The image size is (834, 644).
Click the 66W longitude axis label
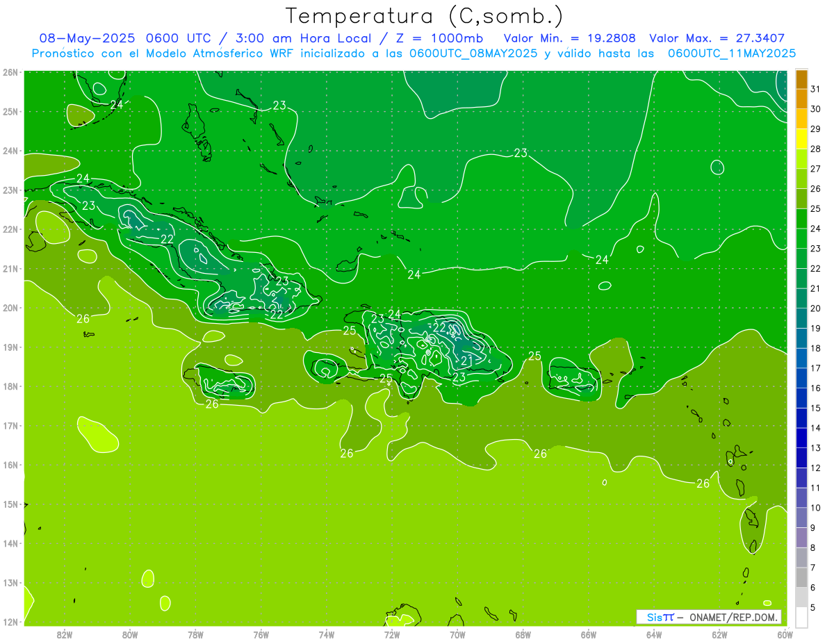tap(589, 634)
